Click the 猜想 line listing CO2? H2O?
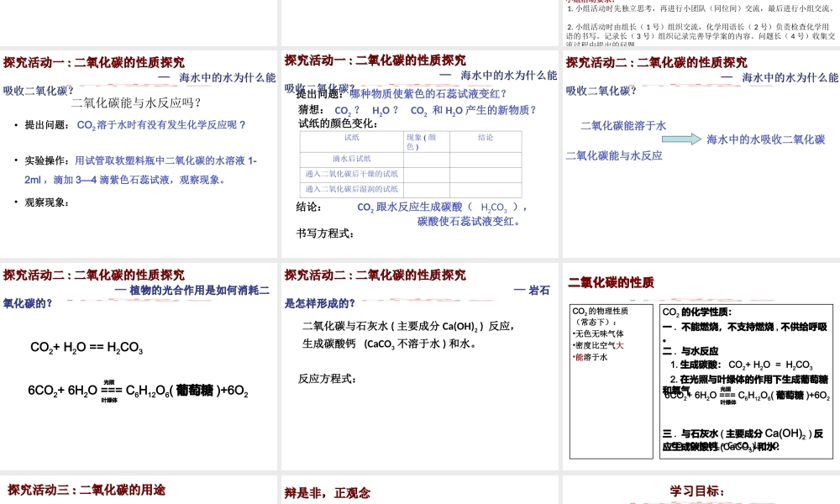840x504 pixels. [x=417, y=110]
